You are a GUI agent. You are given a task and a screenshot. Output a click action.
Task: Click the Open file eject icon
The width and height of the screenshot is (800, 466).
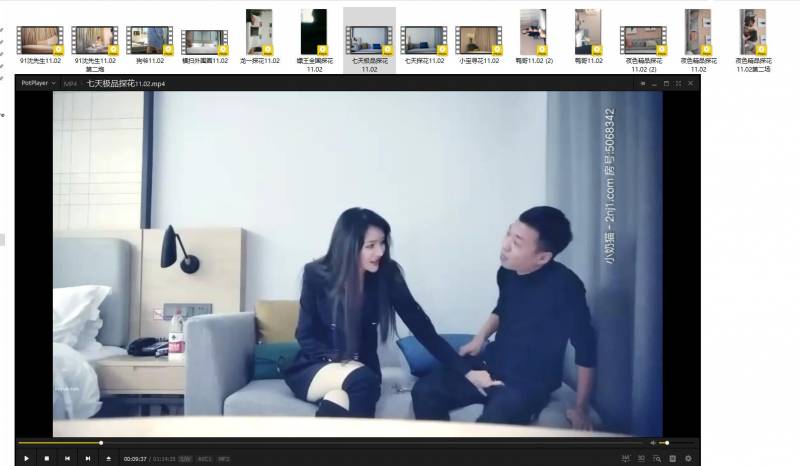tap(108, 459)
